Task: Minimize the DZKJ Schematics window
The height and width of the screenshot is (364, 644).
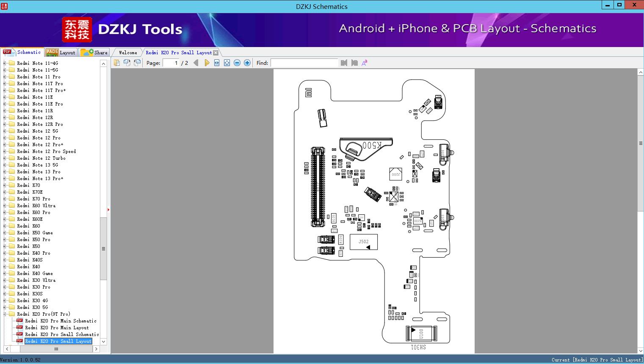Action: [607, 5]
